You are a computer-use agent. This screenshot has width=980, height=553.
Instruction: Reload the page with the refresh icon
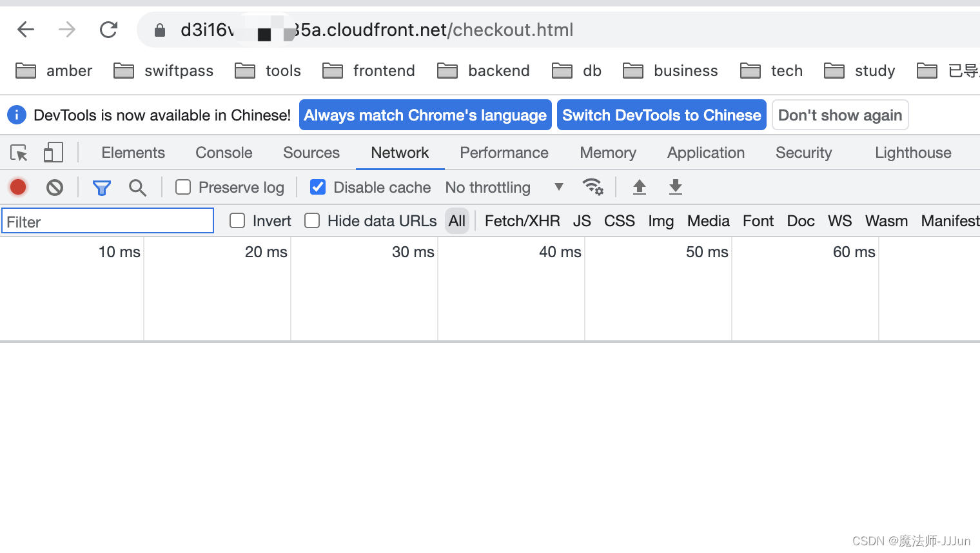pos(108,30)
